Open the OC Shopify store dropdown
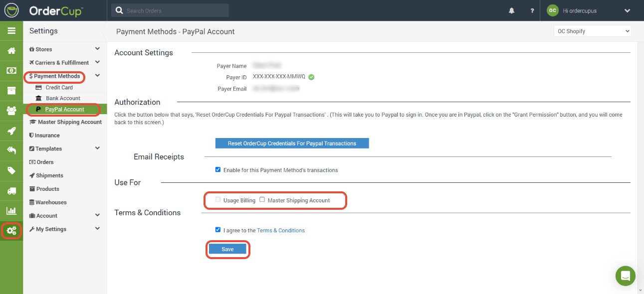This screenshot has height=294, width=644. click(593, 31)
